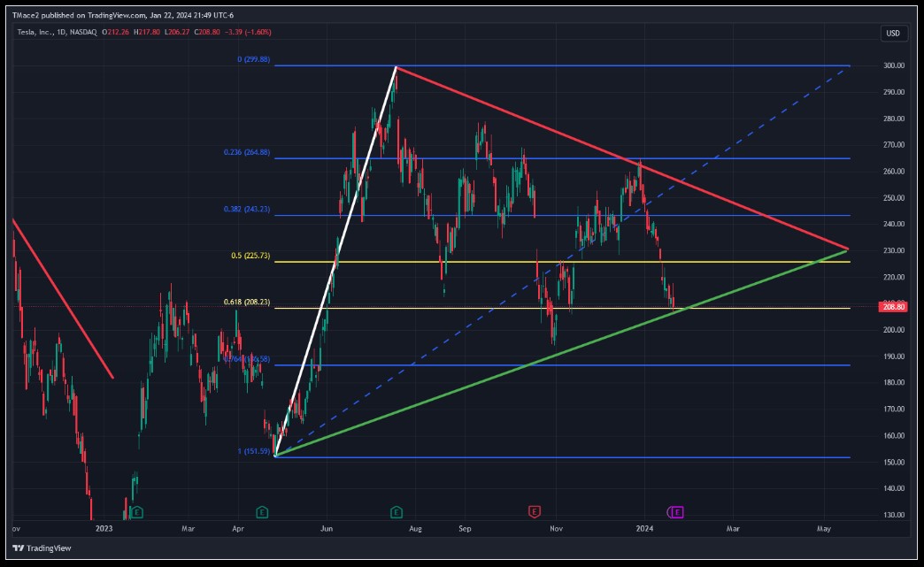This screenshot has height=567, width=924.
Task: Select the 0.618 (208.23) Fibonacci level label
Action: (246, 302)
